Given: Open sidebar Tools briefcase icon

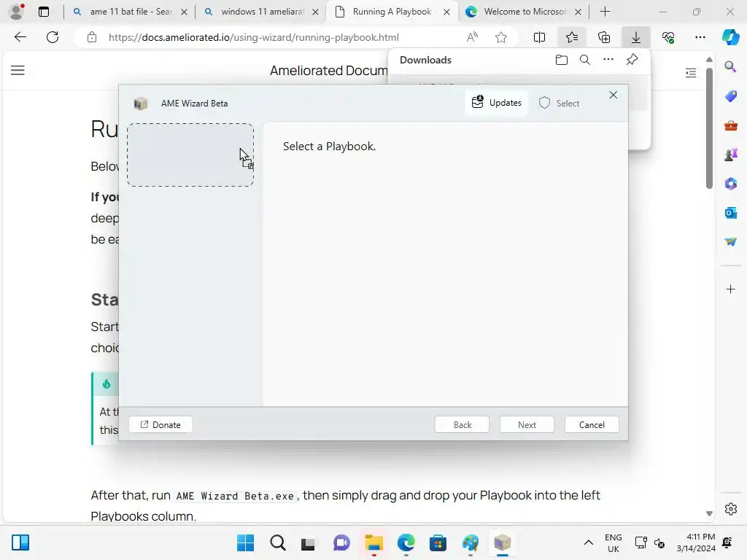Looking at the screenshot, I should [730, 125].
